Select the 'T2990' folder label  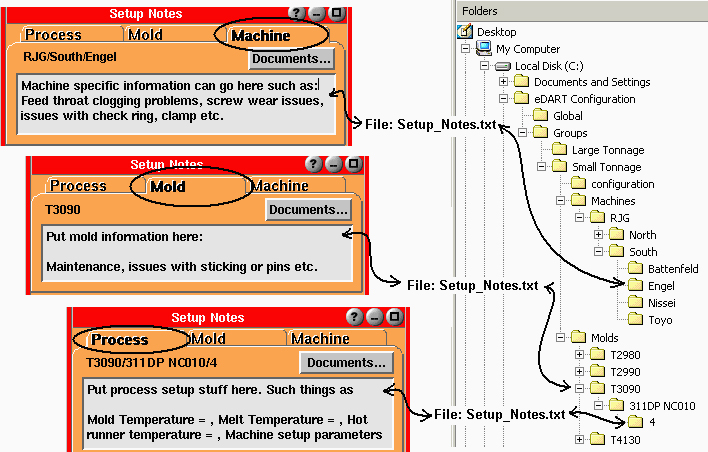[625, 372]
